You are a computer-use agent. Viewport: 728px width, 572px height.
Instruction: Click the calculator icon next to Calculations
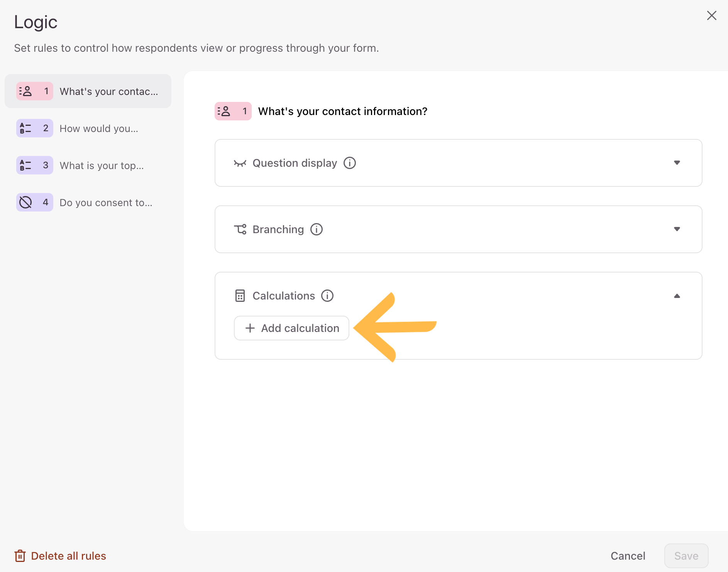pos(240,296)
